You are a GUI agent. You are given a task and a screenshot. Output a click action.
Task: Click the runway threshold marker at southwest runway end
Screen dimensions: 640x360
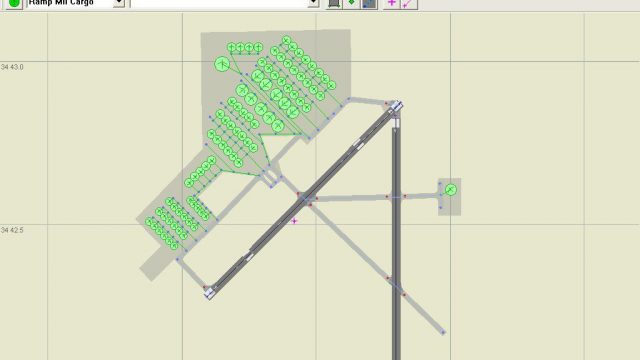pos(210,293)
